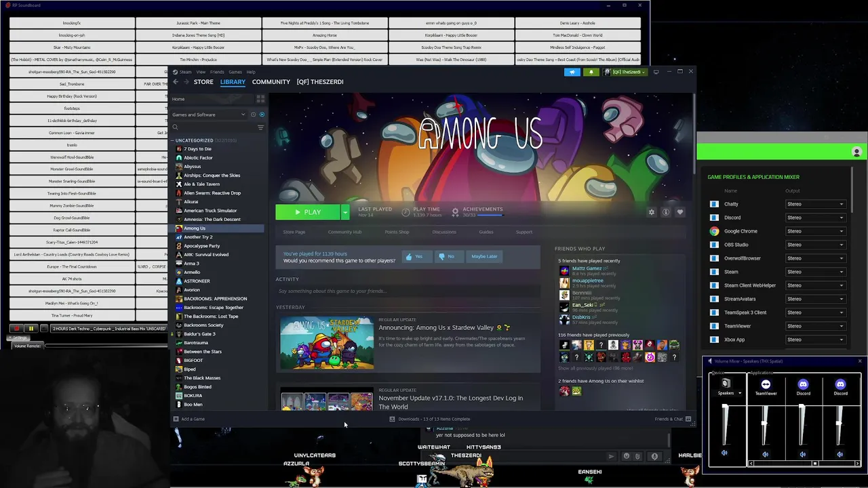Click the Among Us x Stardew Valley thumbnail
Viewport: 868px width, 488px height.
327,343
